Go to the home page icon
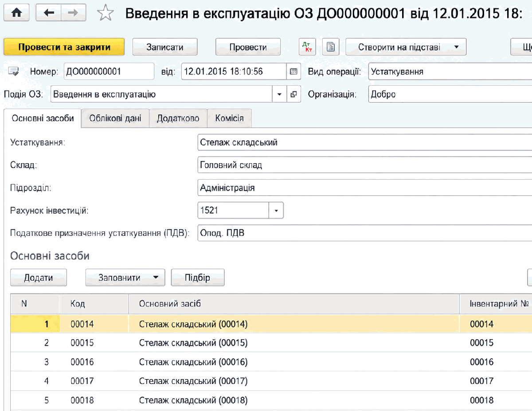 pos(16,13)
